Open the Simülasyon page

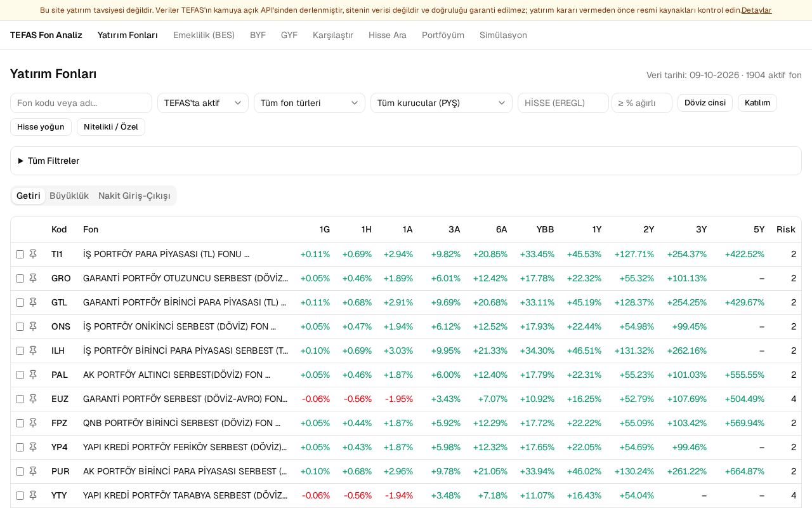[503, 35]
